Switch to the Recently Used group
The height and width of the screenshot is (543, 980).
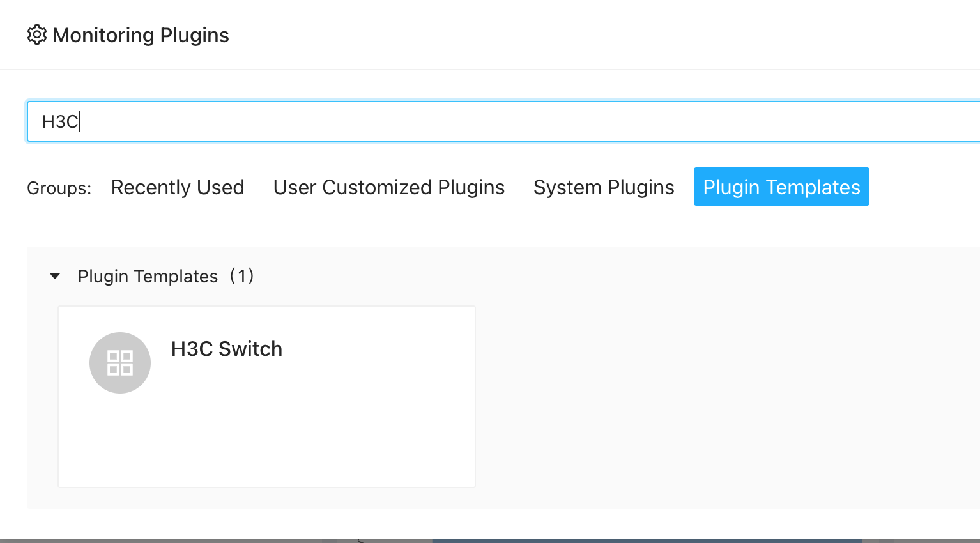(178, 187)
